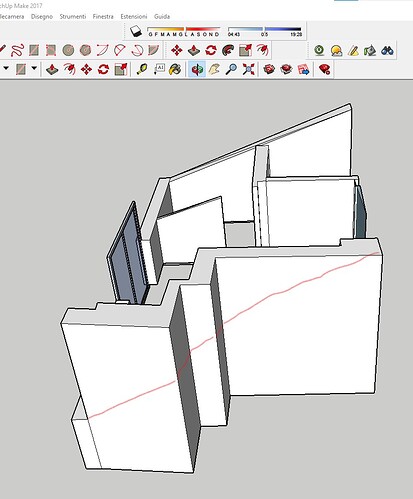The width and height of the screenshot is (413, 499).
Task: Select the Freehand drawing tool
Action: 17,50
